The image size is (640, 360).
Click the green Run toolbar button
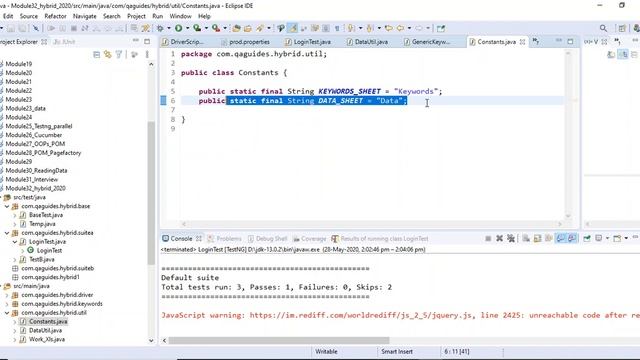(178, 28)
